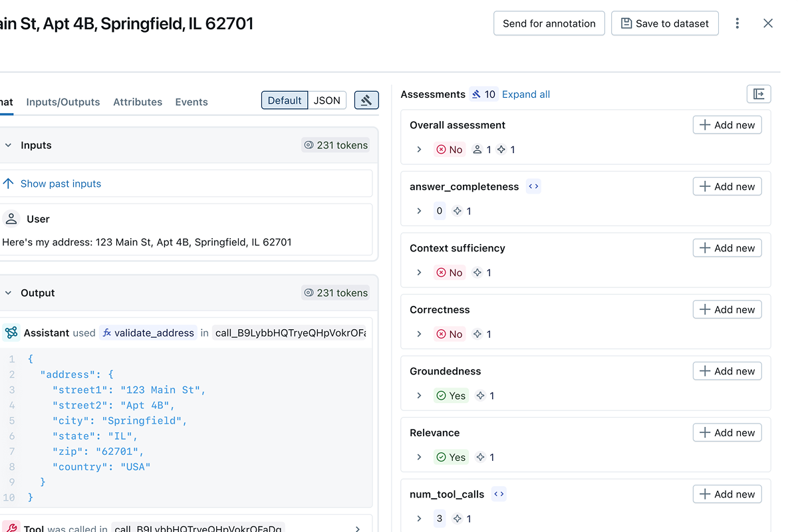Click the collapse assessments panel icon
Screen dimensions: 798x532
(759, 94)
